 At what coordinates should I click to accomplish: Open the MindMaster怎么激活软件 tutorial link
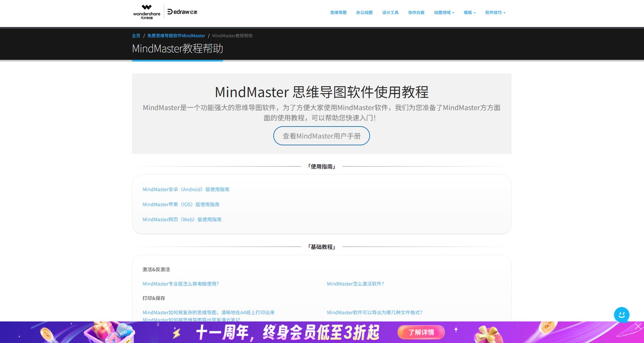[x=355, y=284]
